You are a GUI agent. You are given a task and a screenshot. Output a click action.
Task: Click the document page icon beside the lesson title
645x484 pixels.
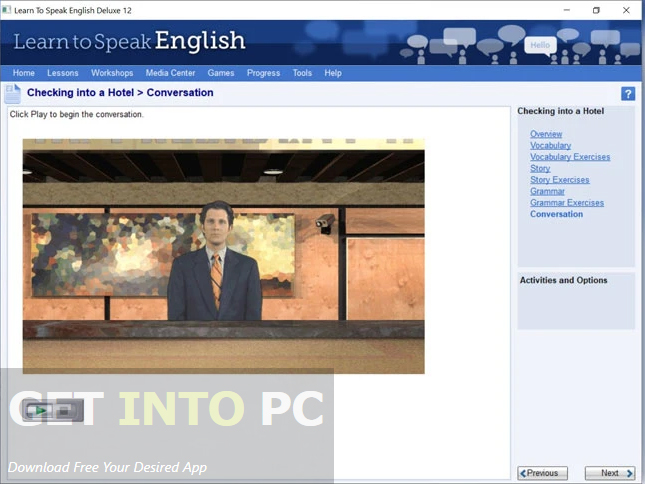[12, 94]
